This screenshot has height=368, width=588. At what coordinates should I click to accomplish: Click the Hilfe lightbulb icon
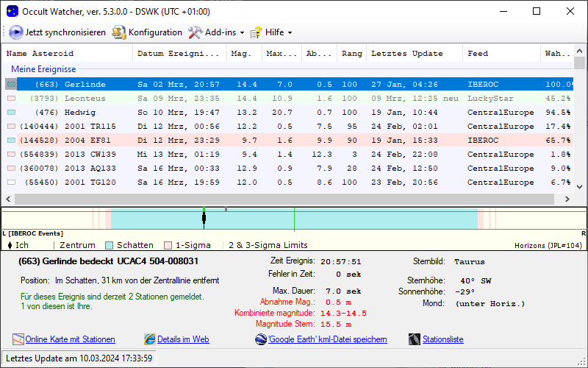point(257,32)
